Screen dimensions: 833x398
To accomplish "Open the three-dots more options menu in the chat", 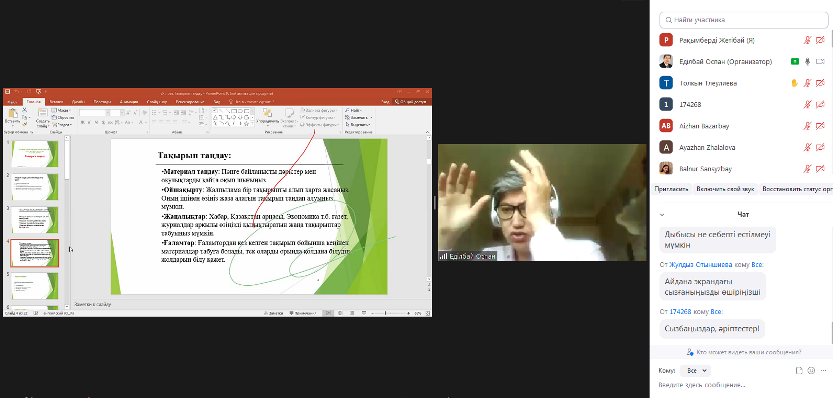I will point(823,370).
